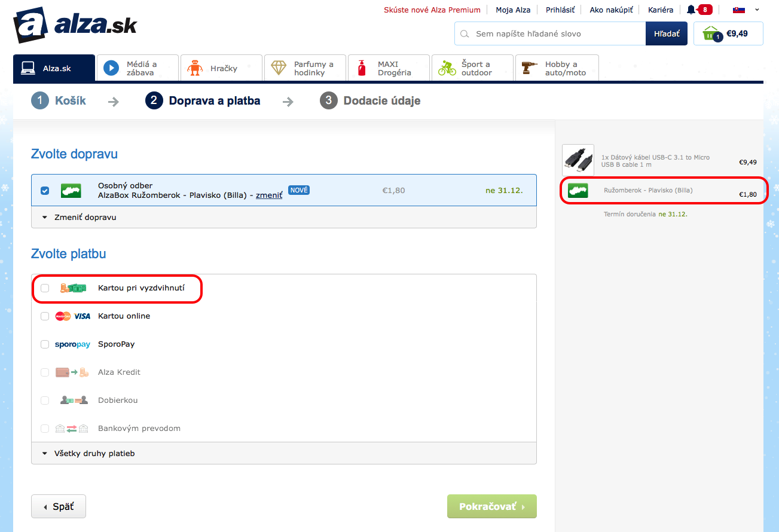779x532 pixels.
Task: Click the zmeniť link for AlzaBox
Action: coord(268,195)
